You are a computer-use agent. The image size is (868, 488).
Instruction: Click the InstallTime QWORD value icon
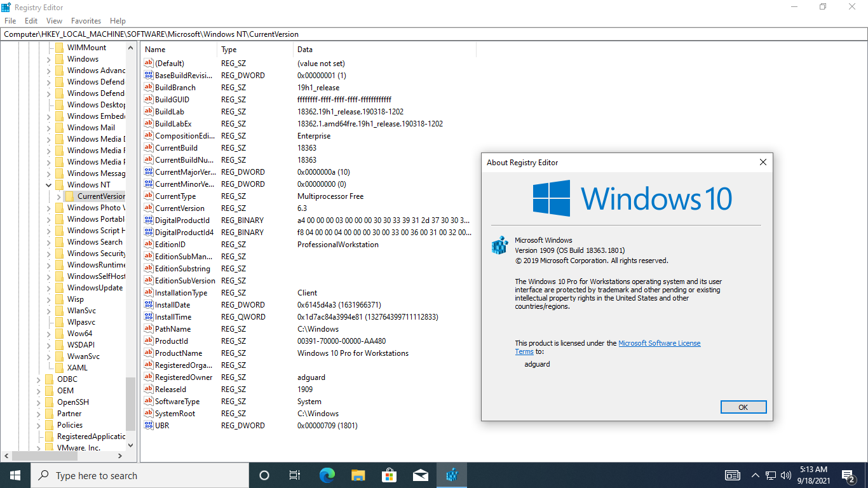[x=149, y=316]
